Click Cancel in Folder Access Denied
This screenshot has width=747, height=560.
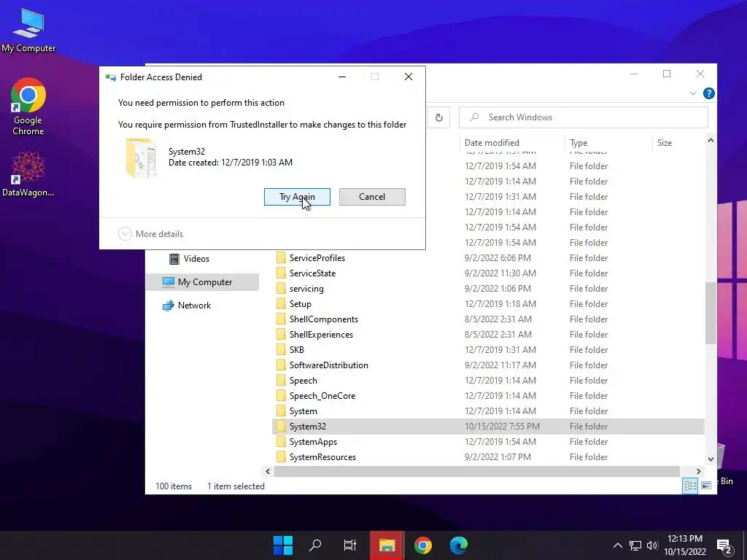click(x=372, y=197)
